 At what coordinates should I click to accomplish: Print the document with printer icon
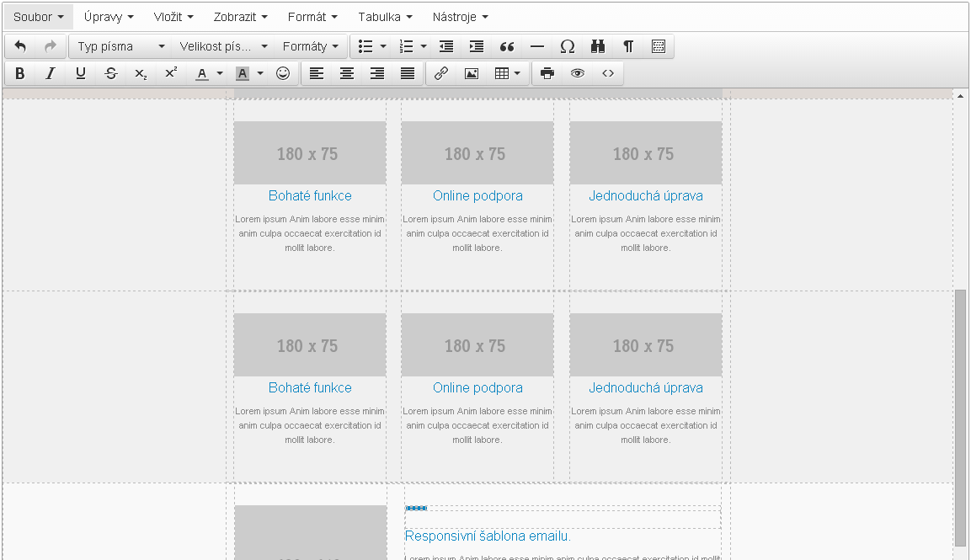pyautogui.click(x=547, y=73)
